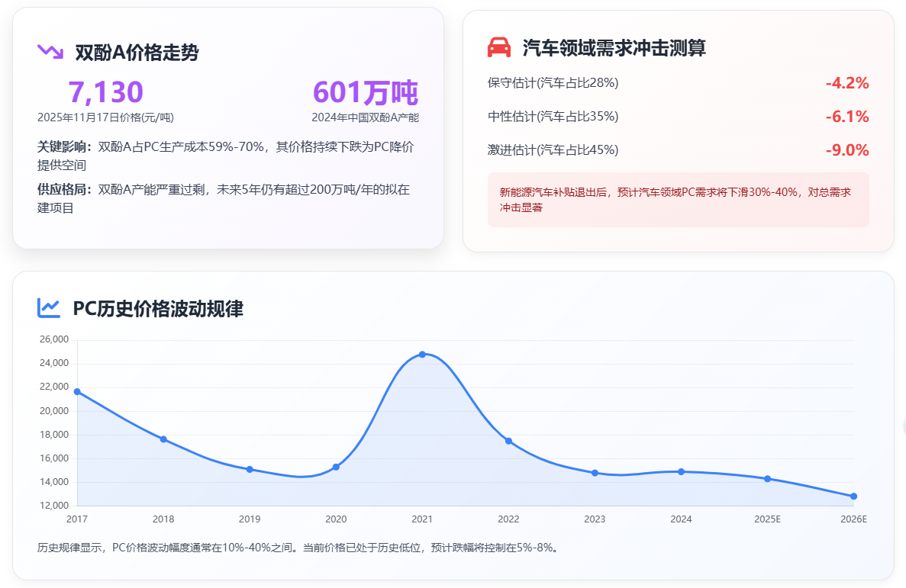Click the 2022 data point on curve

click(508, 441)
